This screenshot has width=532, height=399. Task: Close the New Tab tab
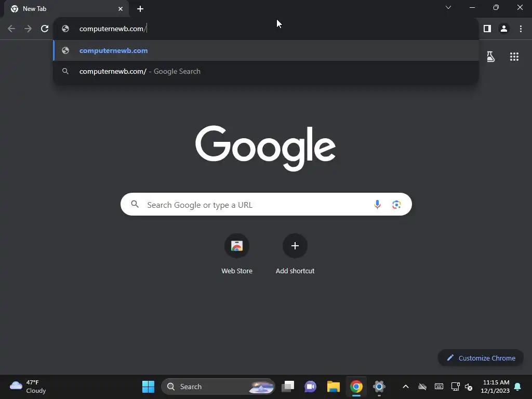(121, 9)
